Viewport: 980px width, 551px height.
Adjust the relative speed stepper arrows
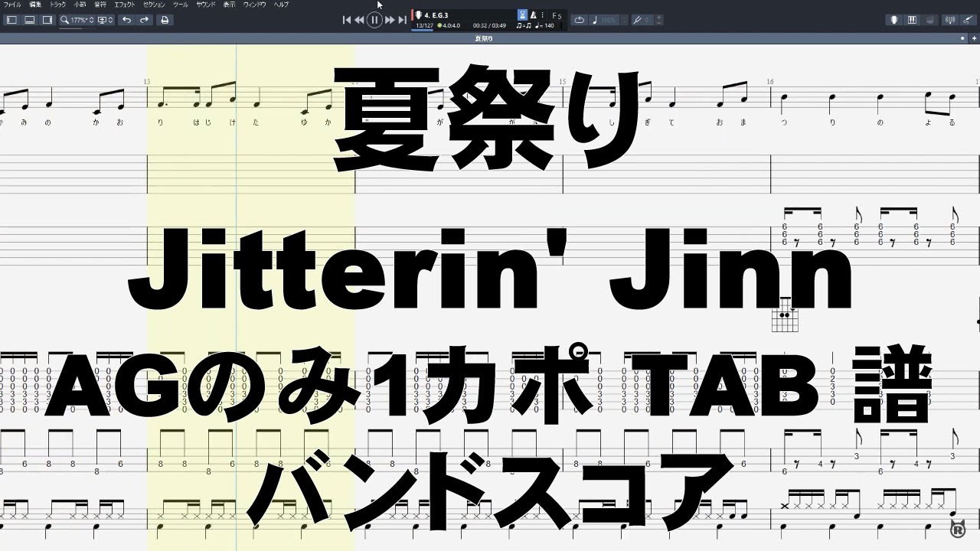[x=623, y=20]
